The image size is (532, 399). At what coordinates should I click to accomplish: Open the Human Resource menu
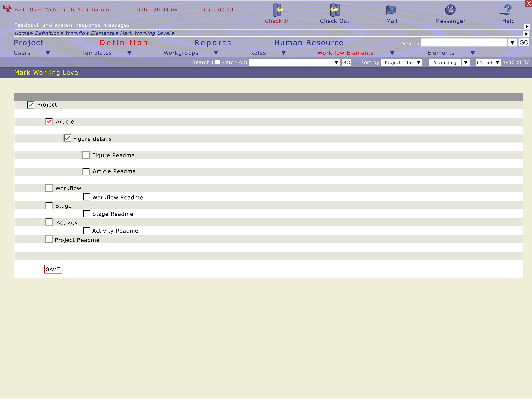coord(309,43)
